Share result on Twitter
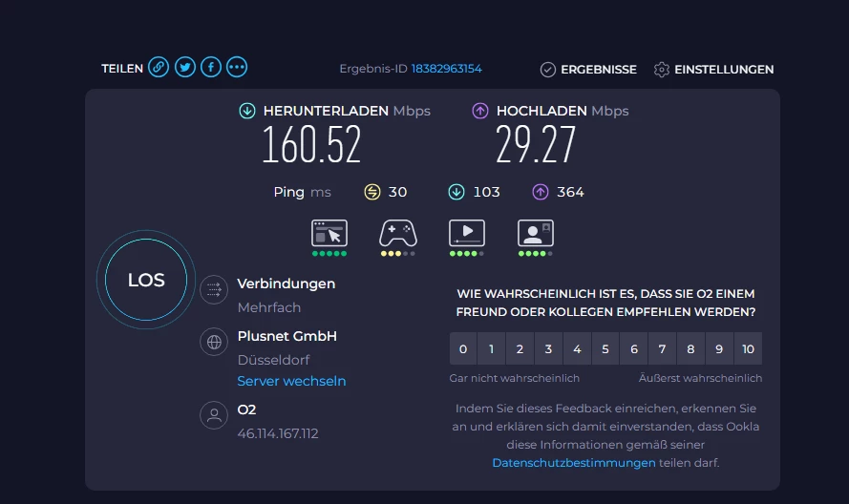849x504 pixels. click(185, 67)
